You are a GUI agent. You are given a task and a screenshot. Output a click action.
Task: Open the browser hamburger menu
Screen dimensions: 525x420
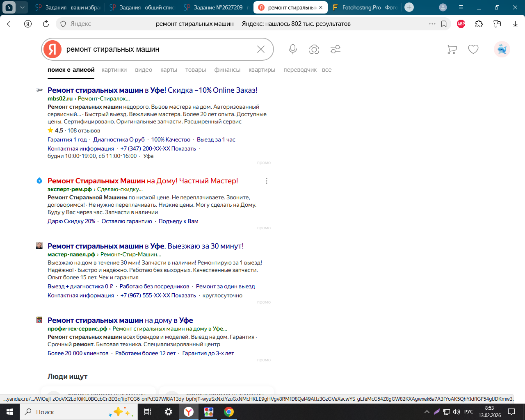pos(461,7)
